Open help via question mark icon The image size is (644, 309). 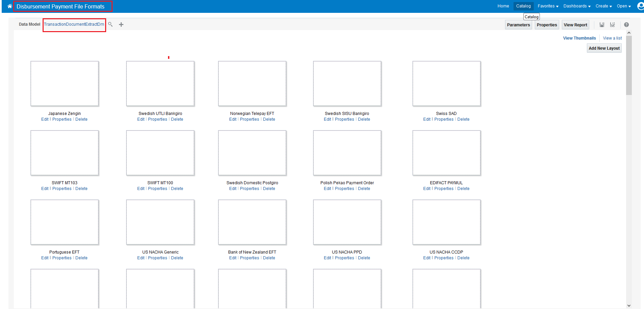pyautogui.click(x=626, y=25)
